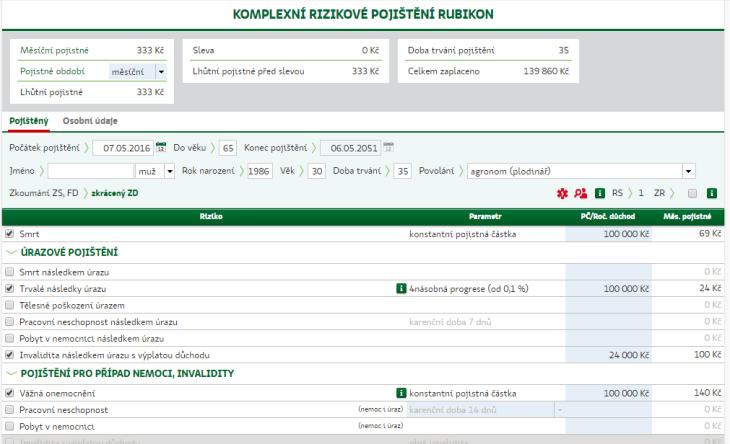Open karenční doba 14 dnů dropdown

559,410
